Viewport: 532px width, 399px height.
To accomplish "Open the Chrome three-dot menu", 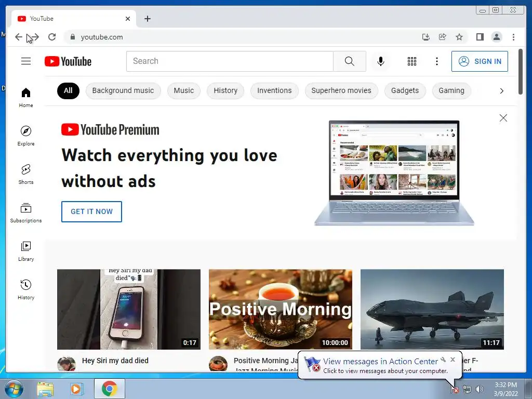I will 513,37.
